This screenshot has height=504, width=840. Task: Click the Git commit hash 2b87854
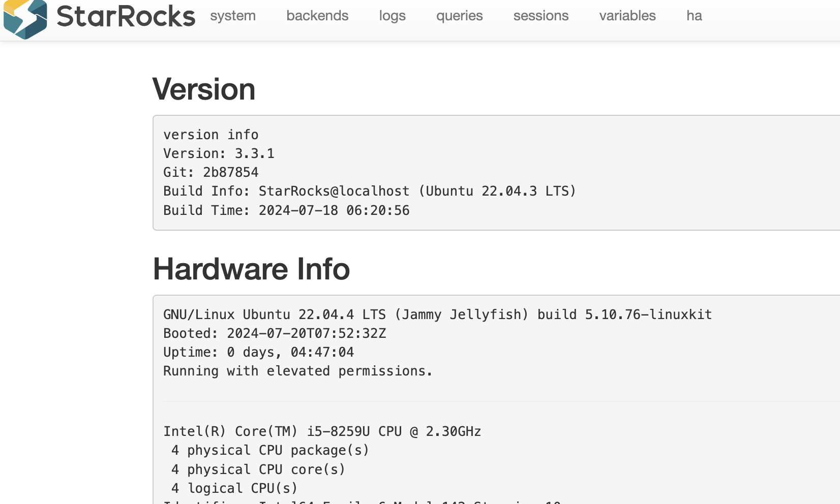point(231,172)
